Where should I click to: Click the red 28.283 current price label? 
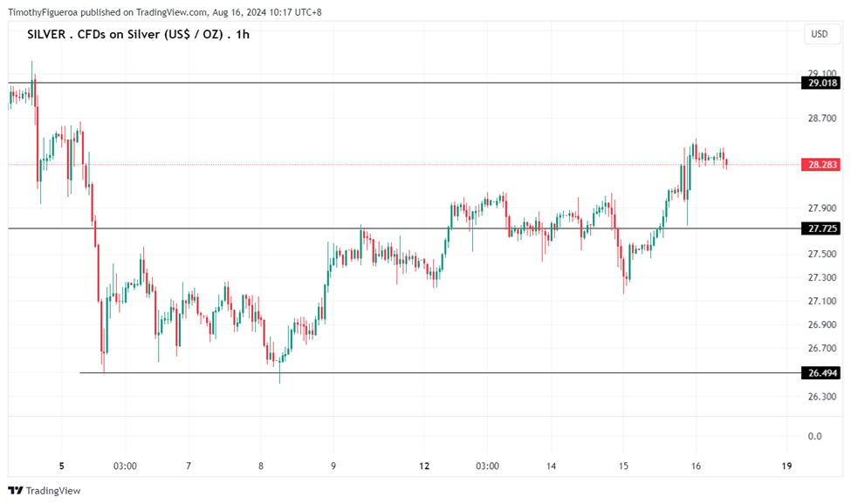click(x=822, y=165)
